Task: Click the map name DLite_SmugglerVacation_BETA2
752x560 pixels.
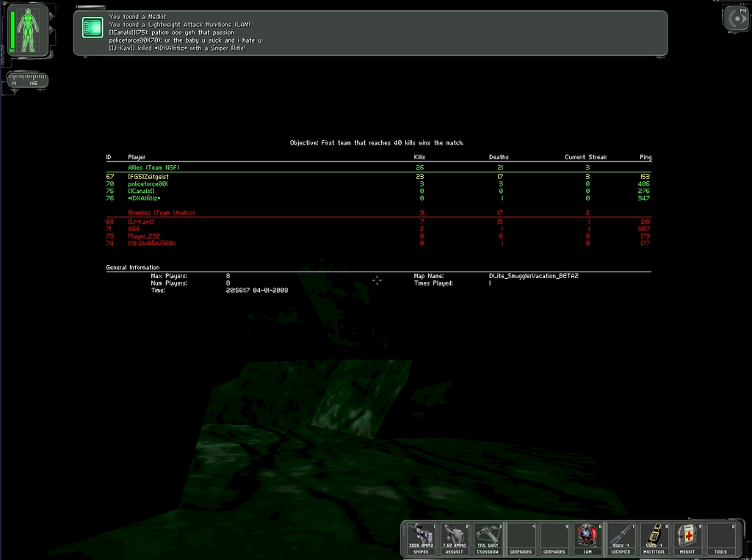Action: (x=534, y=276)
